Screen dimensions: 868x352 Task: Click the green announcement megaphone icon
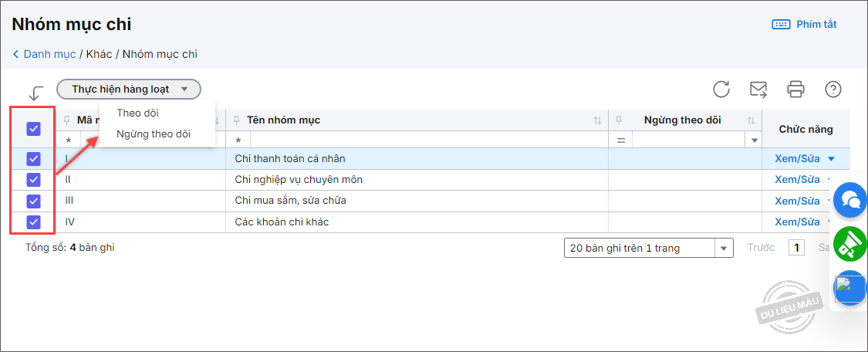coord(850,245)
